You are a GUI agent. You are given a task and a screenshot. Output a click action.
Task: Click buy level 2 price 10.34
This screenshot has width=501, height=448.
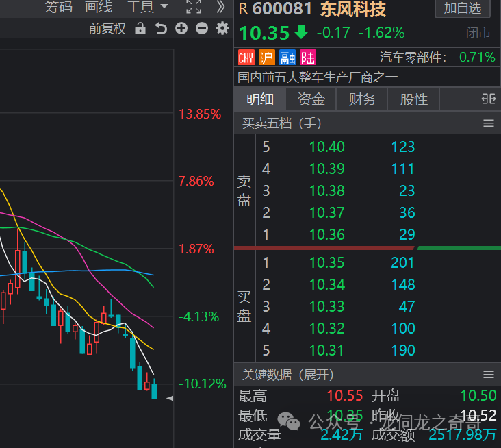coord(327,284)
